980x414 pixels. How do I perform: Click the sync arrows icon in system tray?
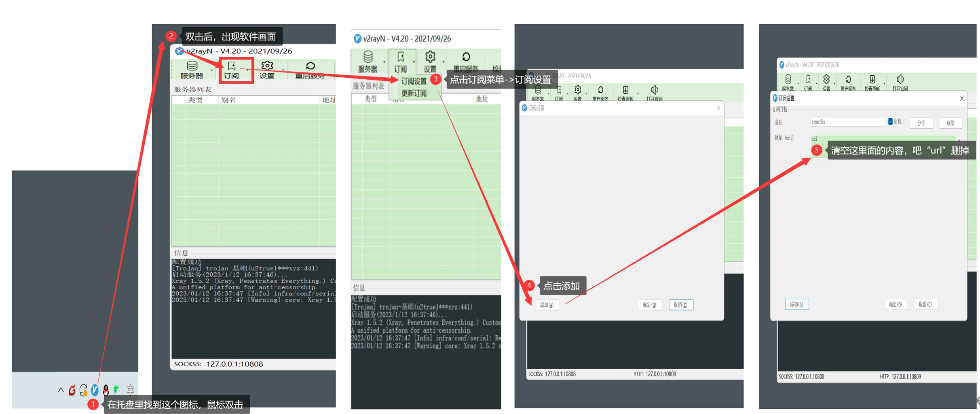tap(83, 390)
